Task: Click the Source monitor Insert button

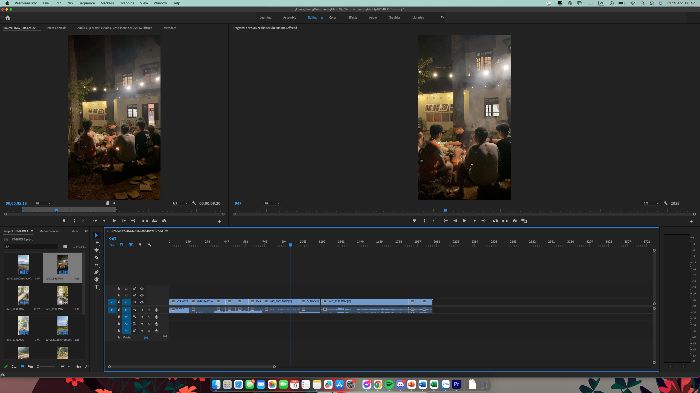Action: coord(145,221)
